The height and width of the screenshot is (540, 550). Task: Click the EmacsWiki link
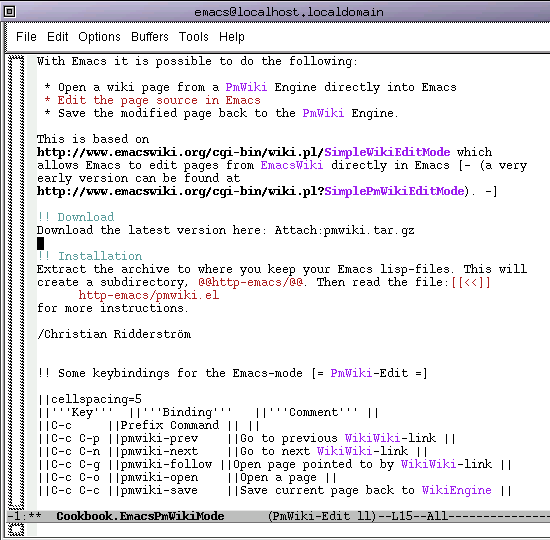click(292, 165)
